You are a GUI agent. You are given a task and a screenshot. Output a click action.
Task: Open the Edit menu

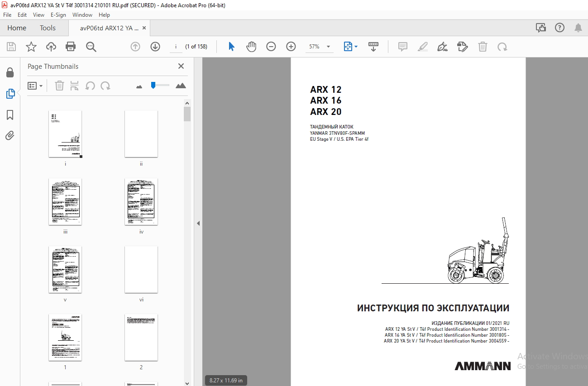click(22, 15)
